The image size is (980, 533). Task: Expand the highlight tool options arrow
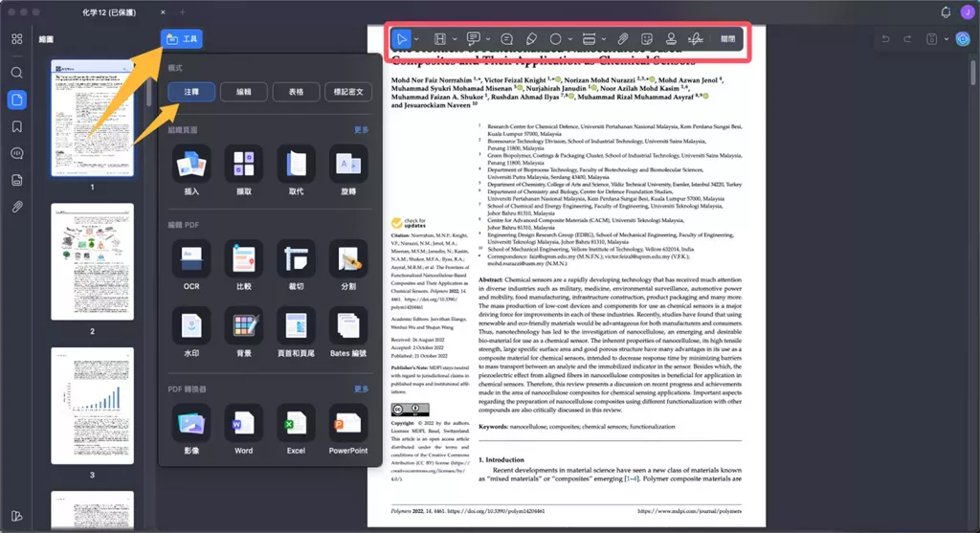point(455,39)
